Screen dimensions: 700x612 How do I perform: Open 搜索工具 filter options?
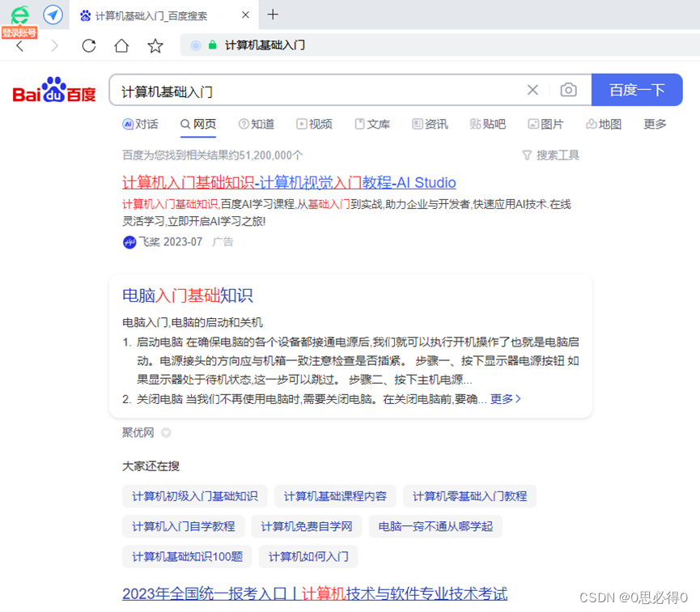(550, 155)
